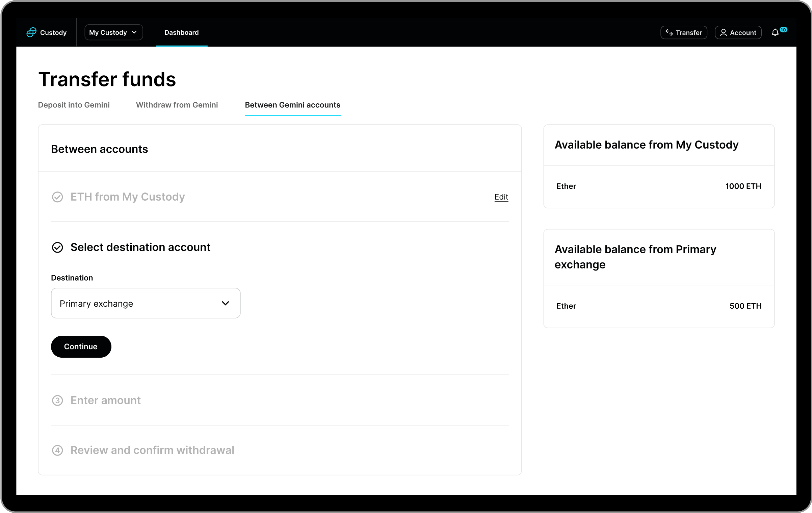Click step 3 circle icon
This screenshot has width=812, height=513.
click(57, 401)
